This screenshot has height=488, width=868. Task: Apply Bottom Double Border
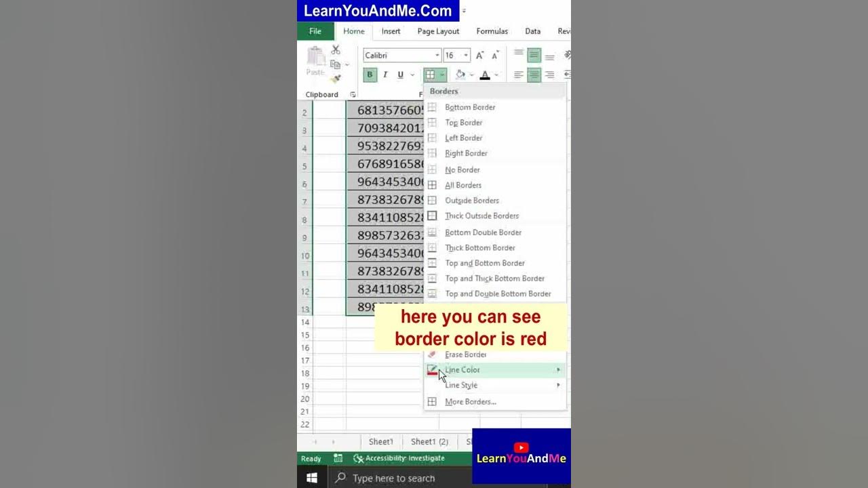(495, 232)
